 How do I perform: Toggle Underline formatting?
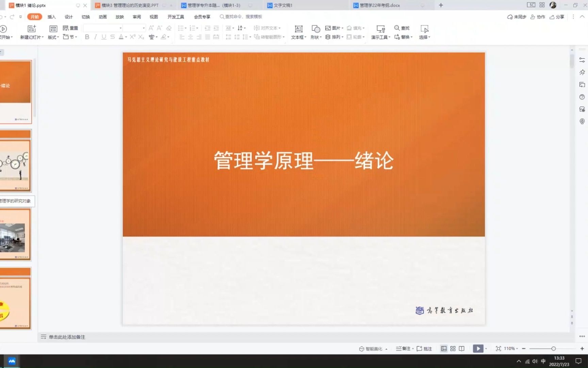[104, 37]
